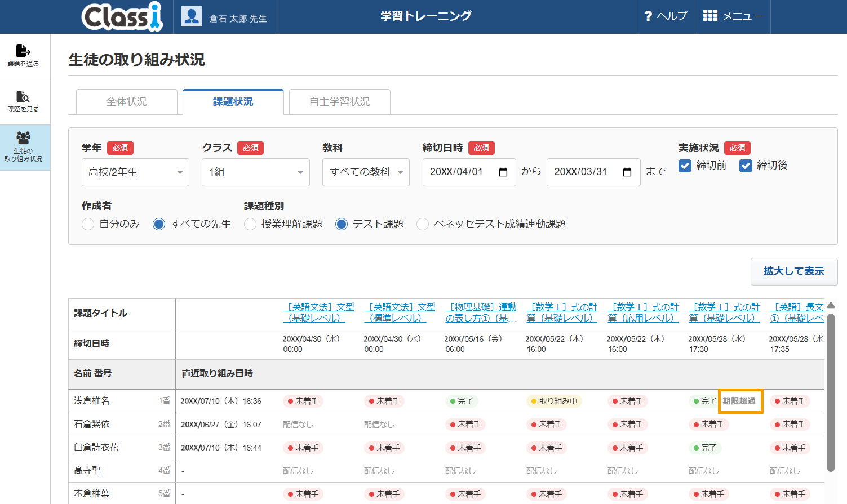Click the メニュー header item
Screen dimensions: 847x504
[733, 16]
